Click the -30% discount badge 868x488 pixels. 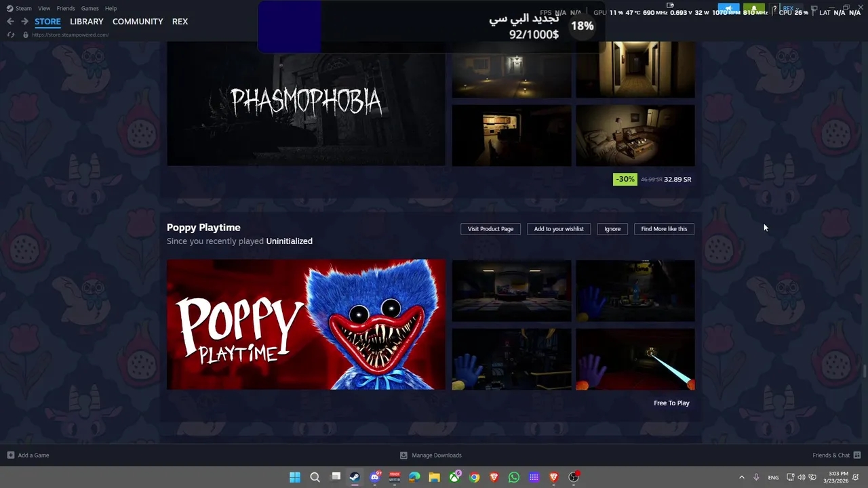point(625,180)
